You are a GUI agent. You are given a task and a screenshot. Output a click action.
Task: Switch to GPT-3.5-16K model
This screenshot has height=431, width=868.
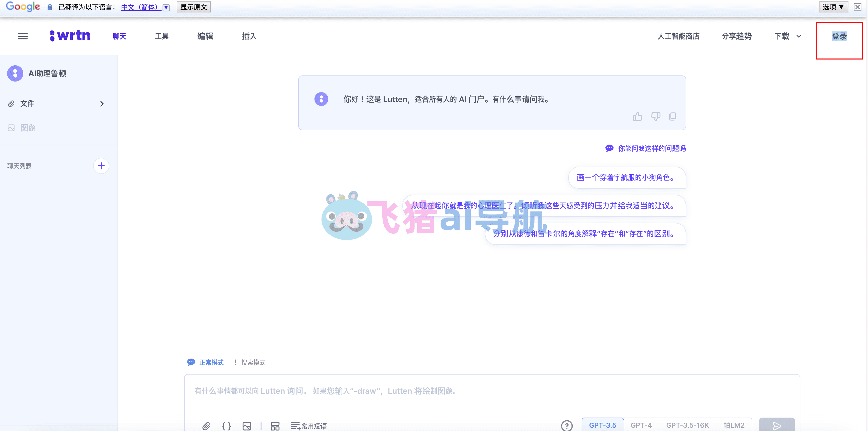[x=687, y=425]
